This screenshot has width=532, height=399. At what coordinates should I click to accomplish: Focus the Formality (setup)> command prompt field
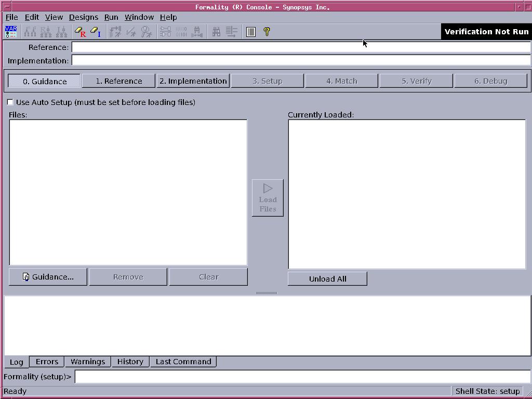(x=302, y=377)
